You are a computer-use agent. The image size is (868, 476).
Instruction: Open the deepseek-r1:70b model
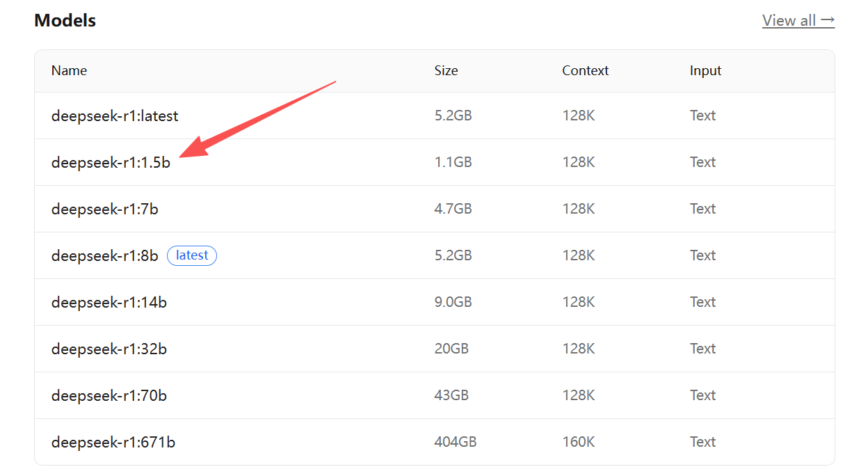coord(109,395)
